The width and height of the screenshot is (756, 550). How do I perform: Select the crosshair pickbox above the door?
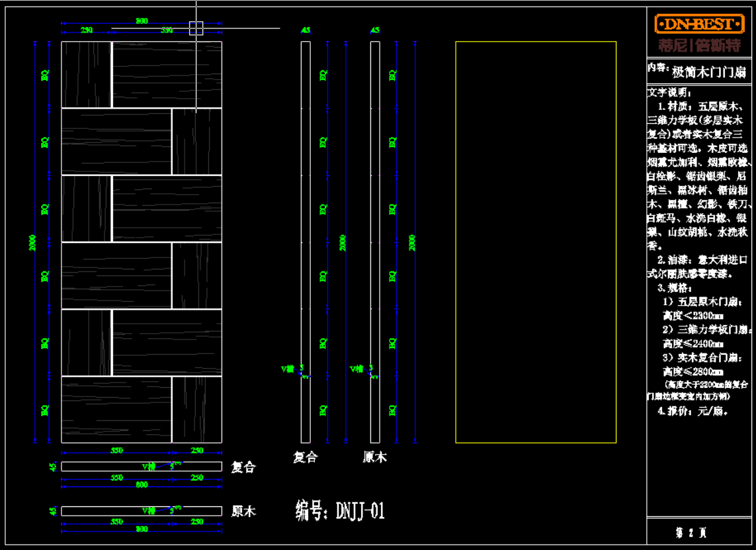(196, 28)
